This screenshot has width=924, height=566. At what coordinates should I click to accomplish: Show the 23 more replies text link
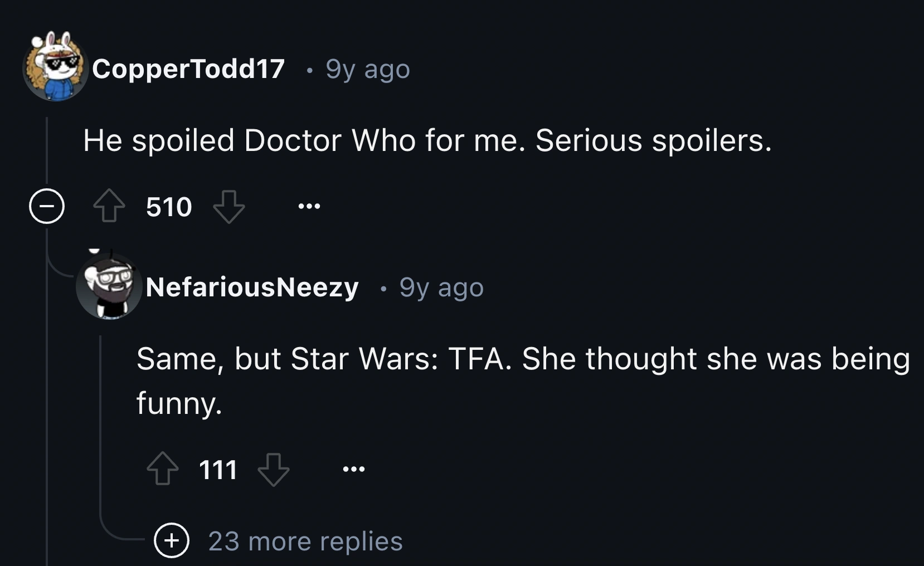point(305,541)
